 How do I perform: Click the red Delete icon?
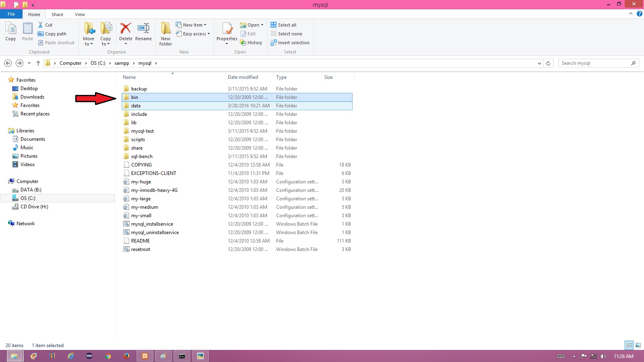coord(126,28)
